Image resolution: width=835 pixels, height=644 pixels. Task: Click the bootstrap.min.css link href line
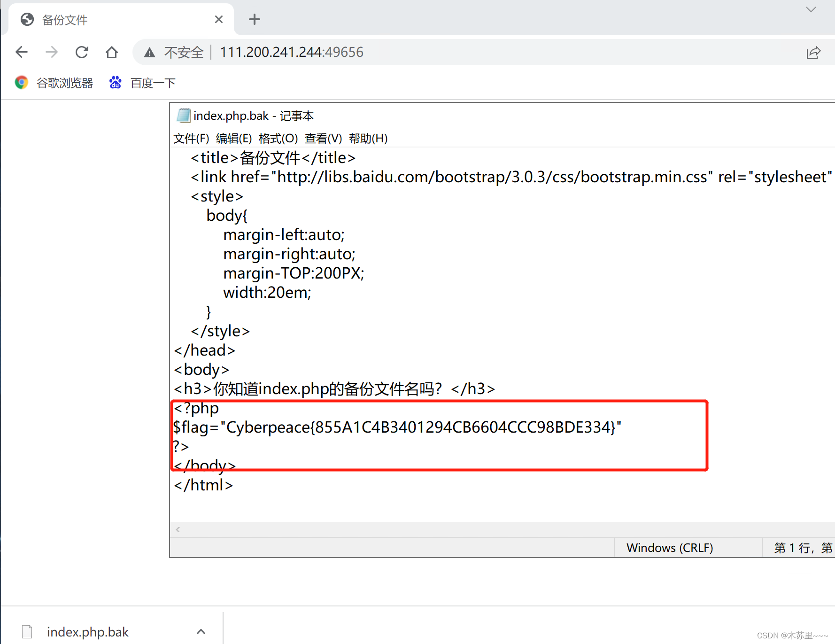click(x=511, y=177)
